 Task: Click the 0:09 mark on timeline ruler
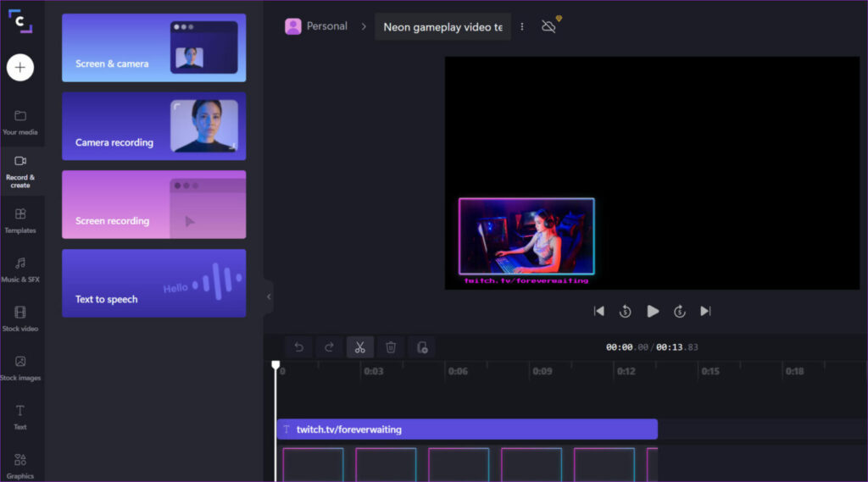click(x=542, y=371)
